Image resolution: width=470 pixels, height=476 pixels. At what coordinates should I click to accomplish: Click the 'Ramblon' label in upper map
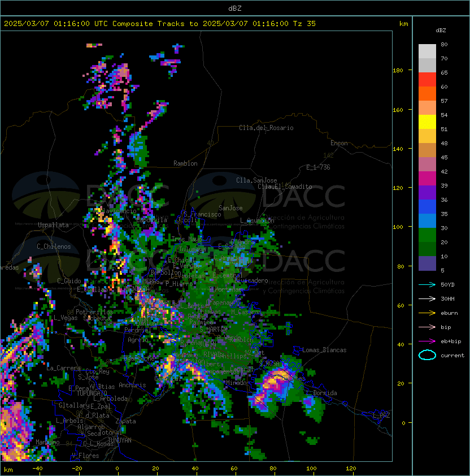coord(185,163)
